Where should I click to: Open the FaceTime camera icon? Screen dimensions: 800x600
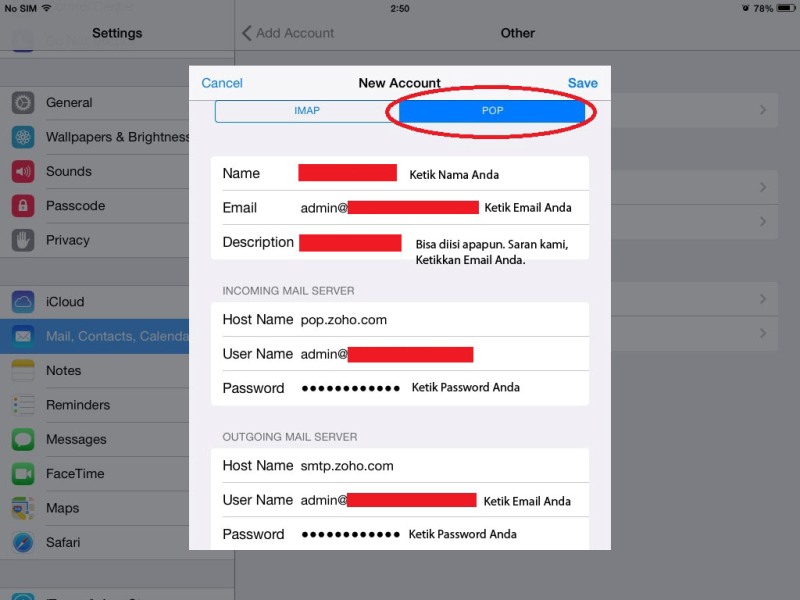23,474
